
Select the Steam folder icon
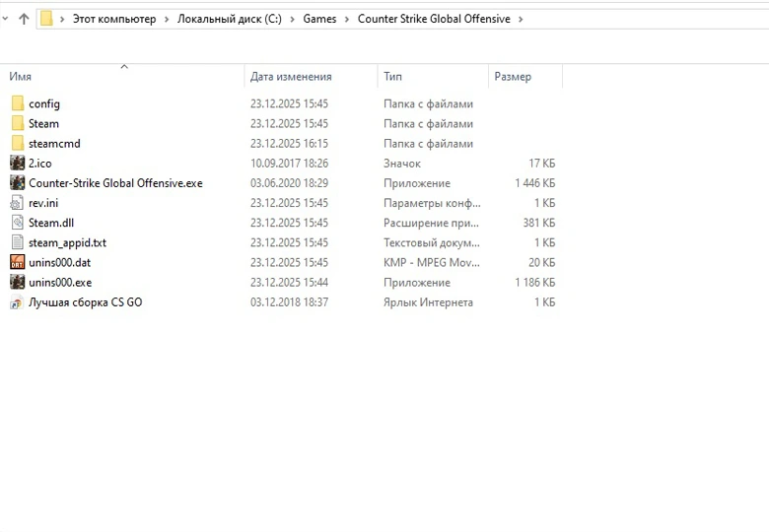pyautogui.click(x=18, y=123)
